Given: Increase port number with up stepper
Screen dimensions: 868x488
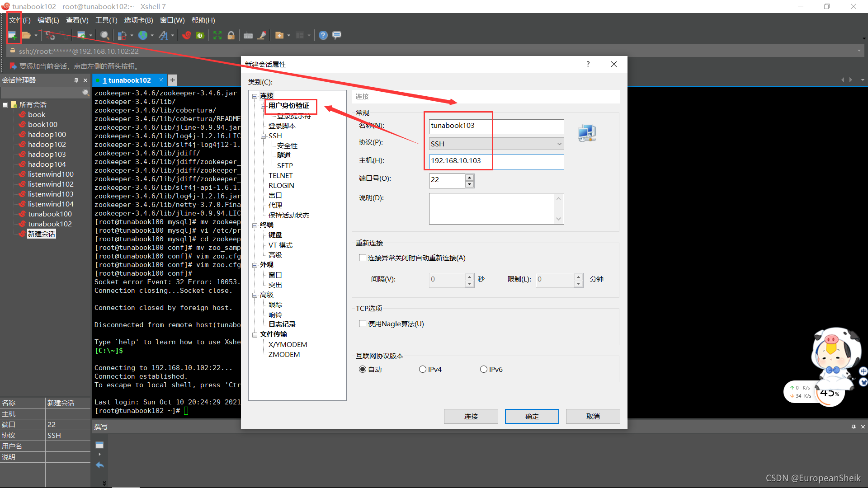Looking at the screenshot, I should 469,177.
